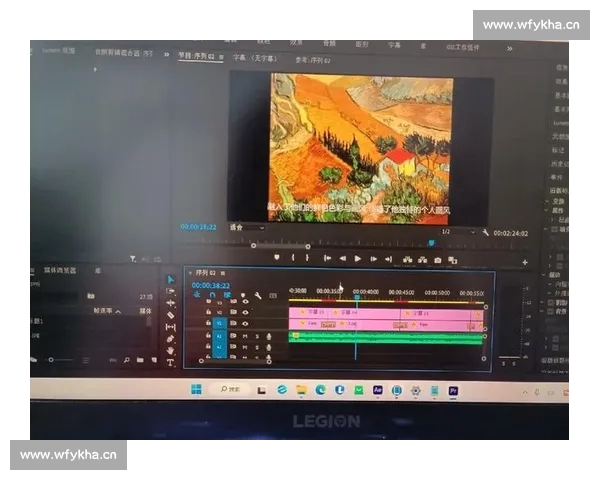Toggle Linked Selection in timeline
The height and width of the screenshot is (480, 600).
(x=227, y=295)
